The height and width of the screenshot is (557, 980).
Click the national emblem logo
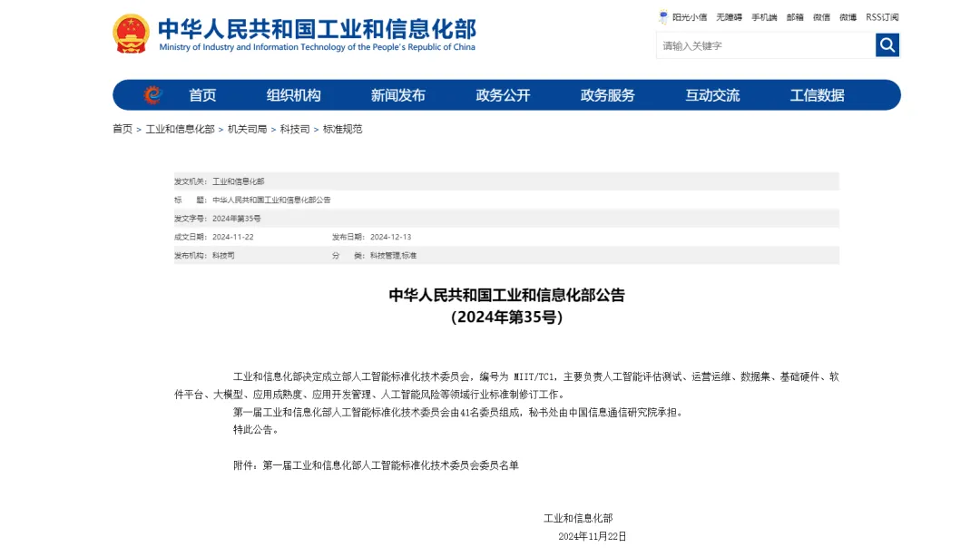[132, 33]
